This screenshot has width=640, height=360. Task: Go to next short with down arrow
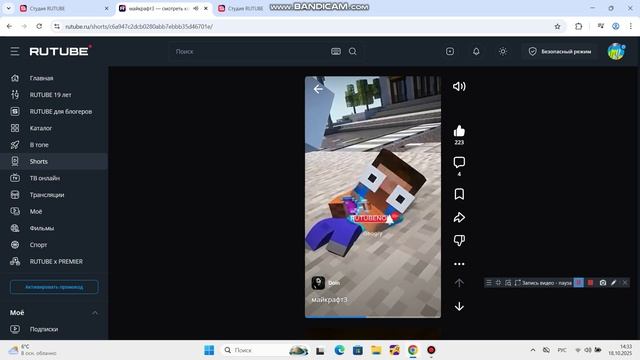[x=459, y=306]
